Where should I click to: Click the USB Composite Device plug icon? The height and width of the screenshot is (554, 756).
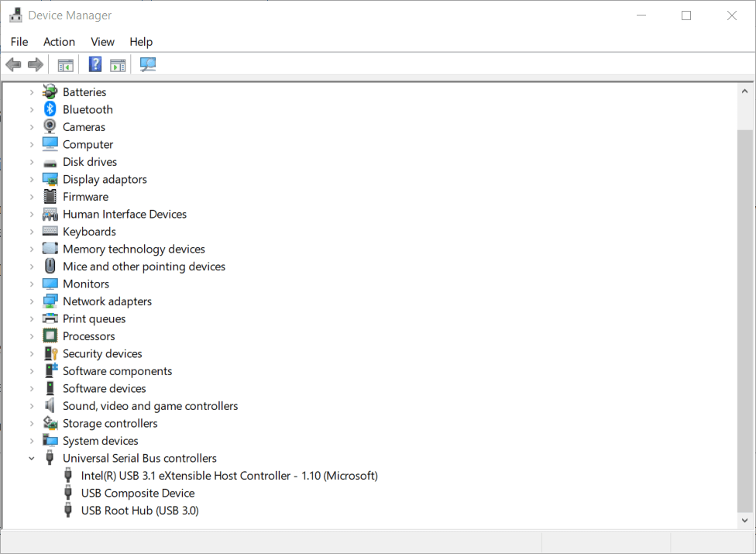[x=68, y=493]
